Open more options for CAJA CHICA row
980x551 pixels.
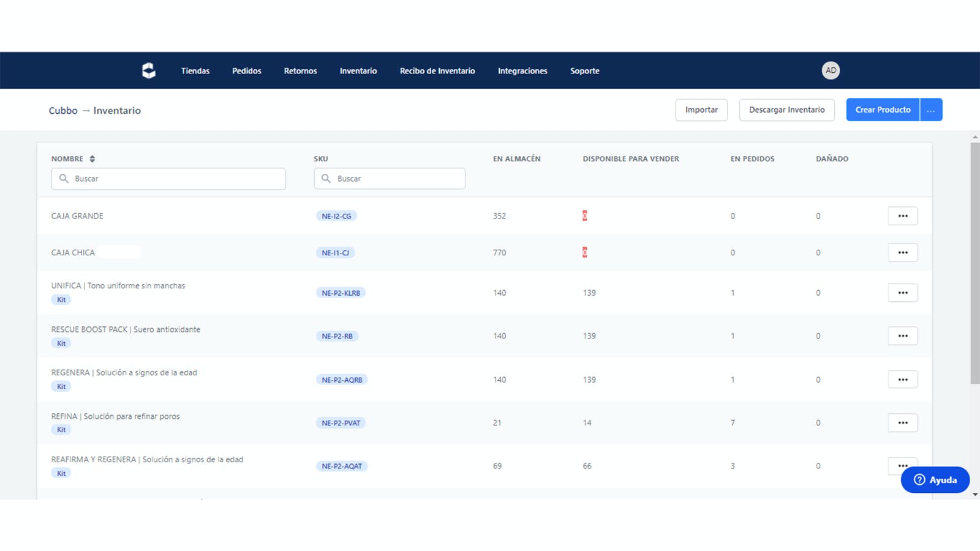(x=903, y=252)
